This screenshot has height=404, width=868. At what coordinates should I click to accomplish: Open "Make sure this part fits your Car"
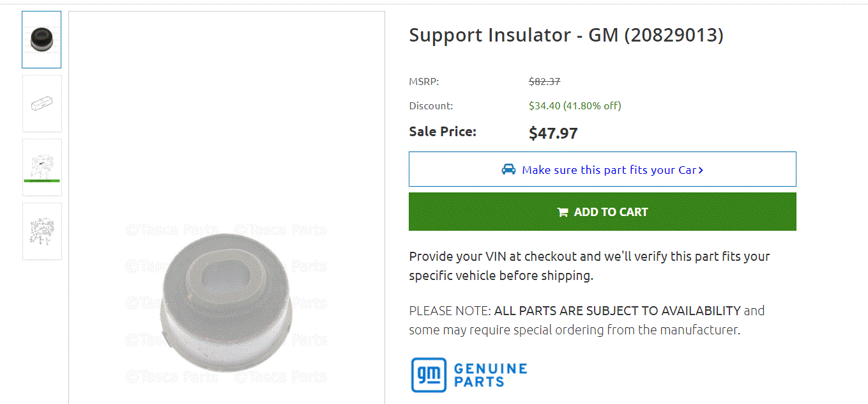[x=609, y=170]
